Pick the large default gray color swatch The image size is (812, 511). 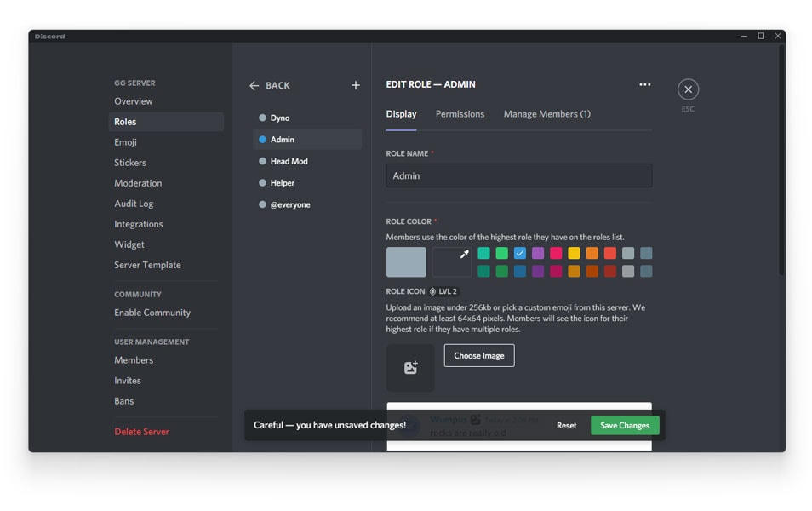pos(406,261)
